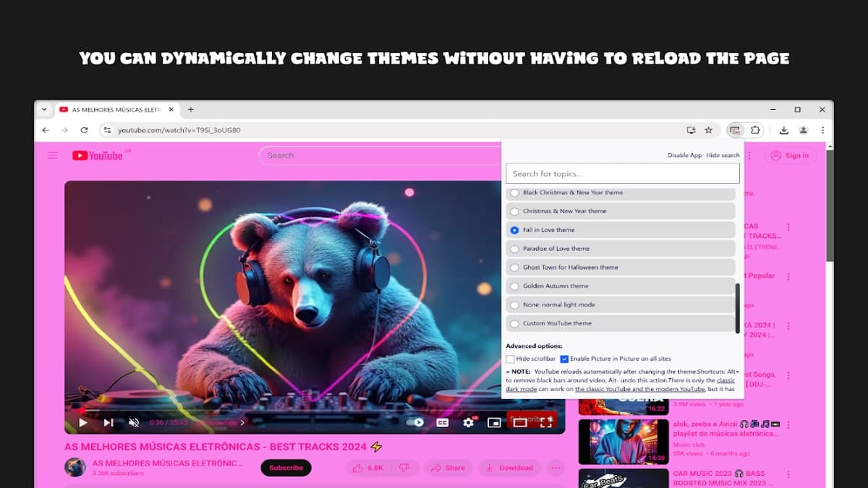Screen dimensions: 868x488
Task: Select Black Christmas & New Year theme
Action: (620, 193)
